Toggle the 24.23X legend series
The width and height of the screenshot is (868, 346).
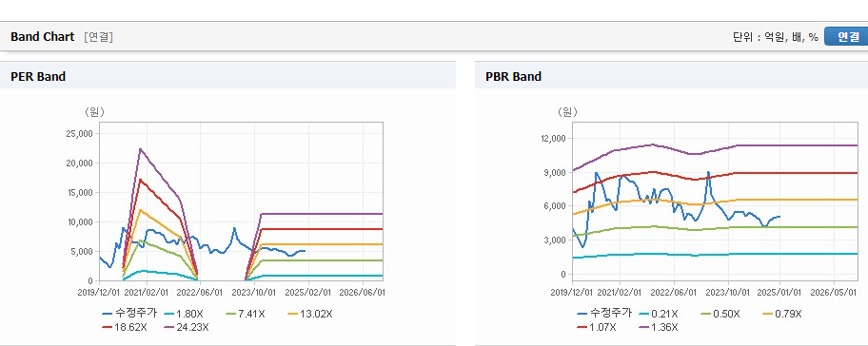pyautogui.click(x=187, y=327)
